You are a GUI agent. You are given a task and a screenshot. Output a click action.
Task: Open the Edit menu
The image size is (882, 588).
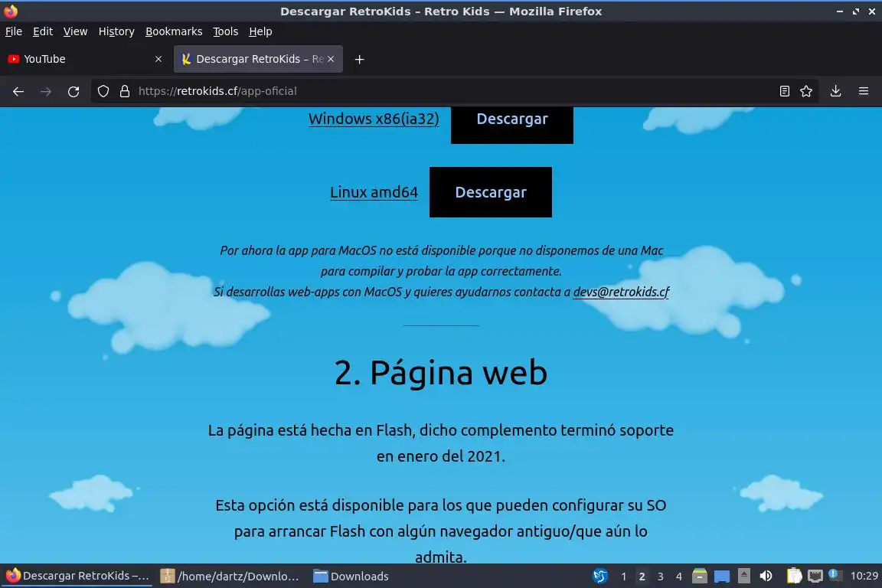coord(43,31)
